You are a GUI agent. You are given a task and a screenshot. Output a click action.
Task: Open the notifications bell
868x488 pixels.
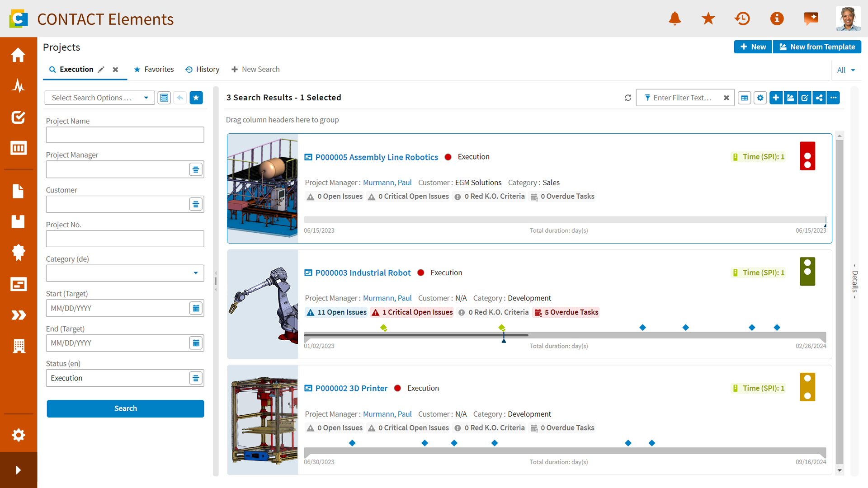[x=675, y=19]
